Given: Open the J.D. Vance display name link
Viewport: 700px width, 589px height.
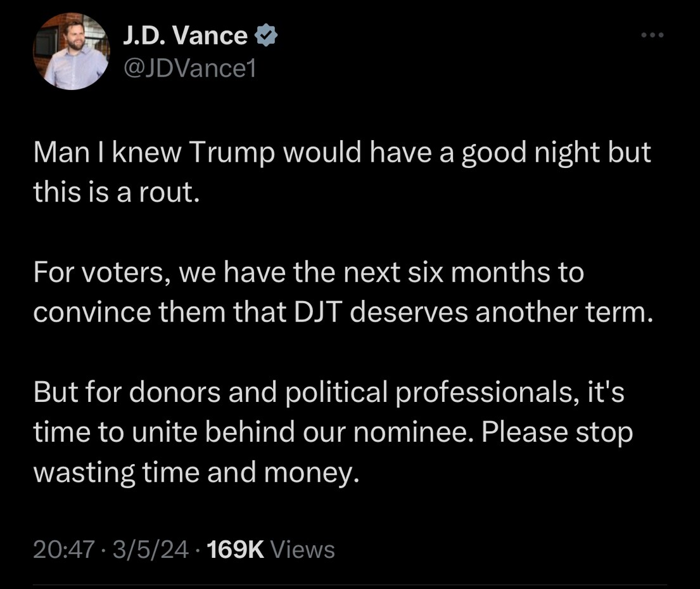Looking at the screenshot, I should 185,36.
